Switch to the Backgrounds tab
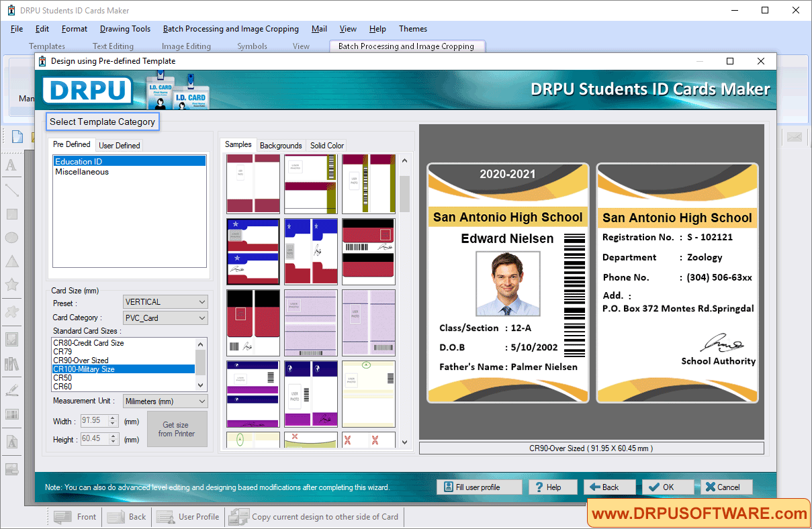 coord(281,145)
